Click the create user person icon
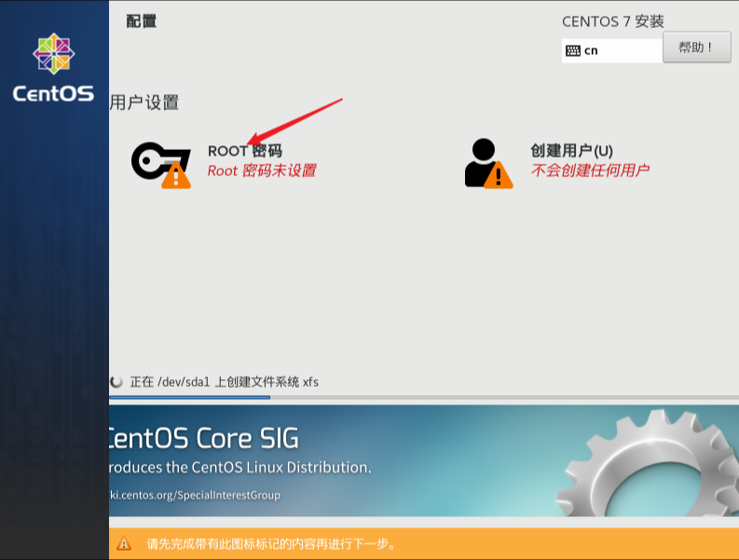The image size is (739, 560). pos(488,163)
